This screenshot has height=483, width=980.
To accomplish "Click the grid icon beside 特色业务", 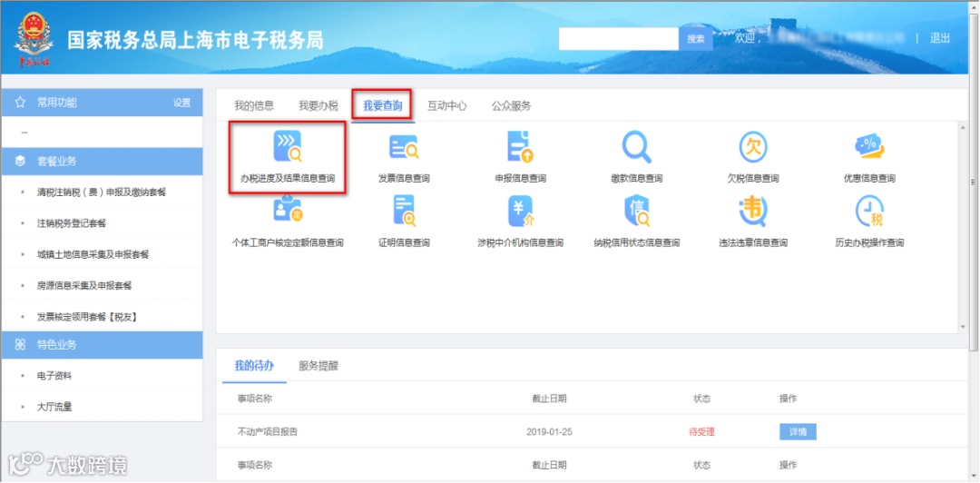I will [x=20, y=345].
